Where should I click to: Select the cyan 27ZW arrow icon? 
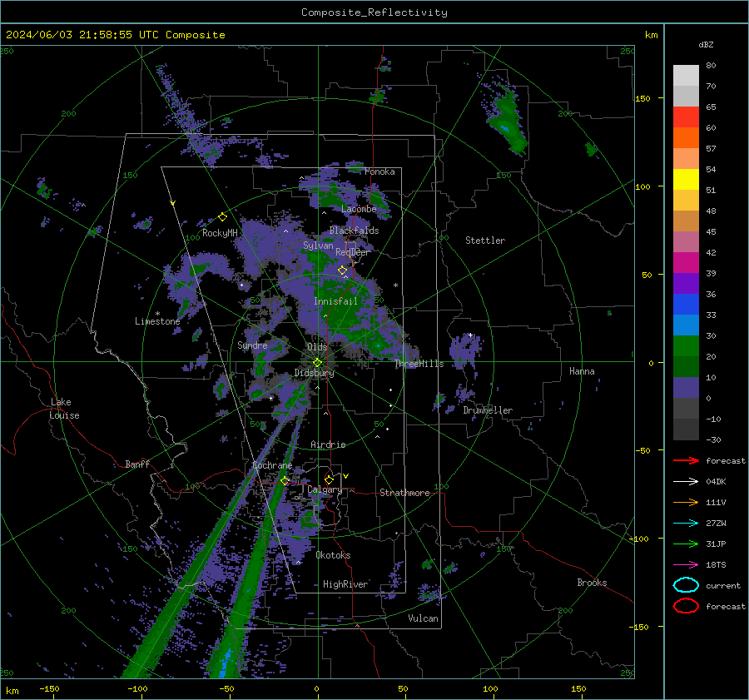tap(686, 523)
